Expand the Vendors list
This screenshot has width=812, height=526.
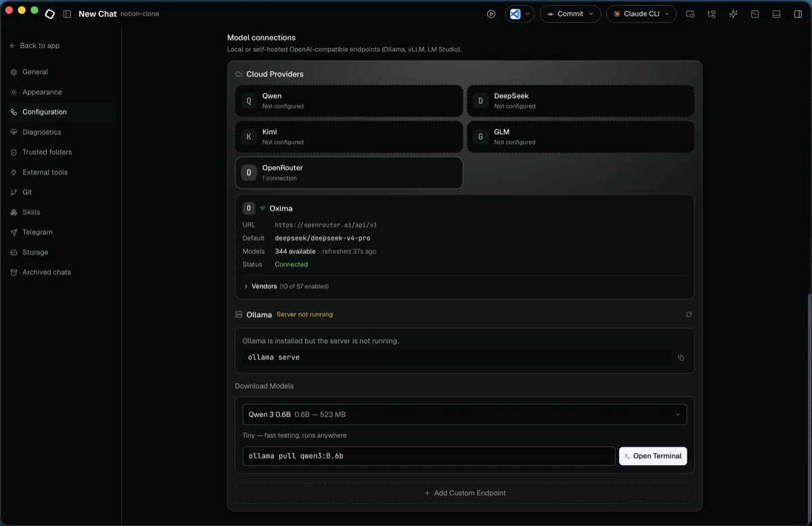[x=286, y=286]
